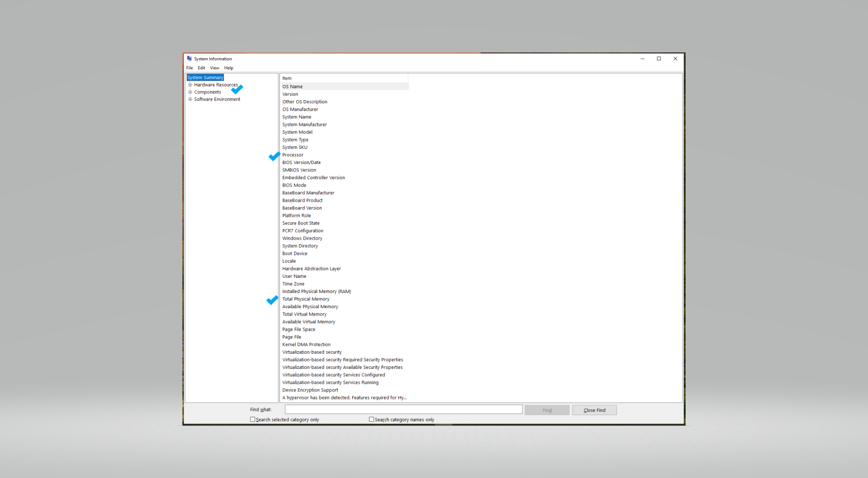
Task: Select the Other OS Description row
Action: click(x=344, y=102)
